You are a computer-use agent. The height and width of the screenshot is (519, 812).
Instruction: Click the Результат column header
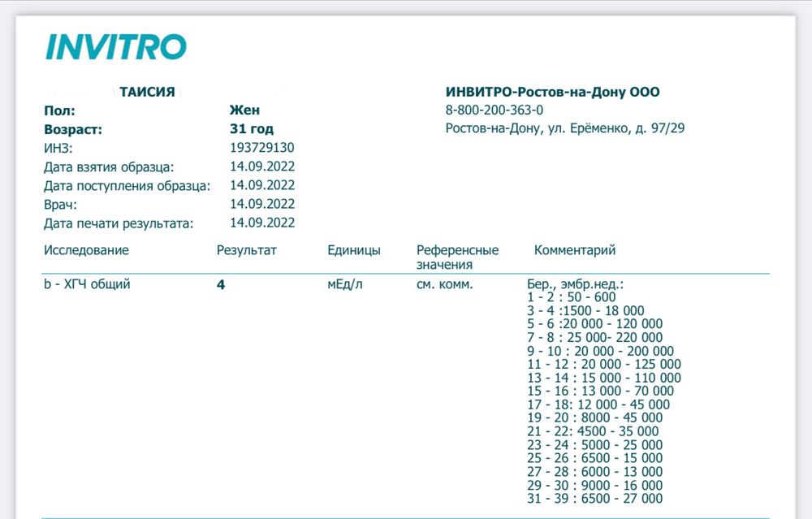tap(246, 250)
